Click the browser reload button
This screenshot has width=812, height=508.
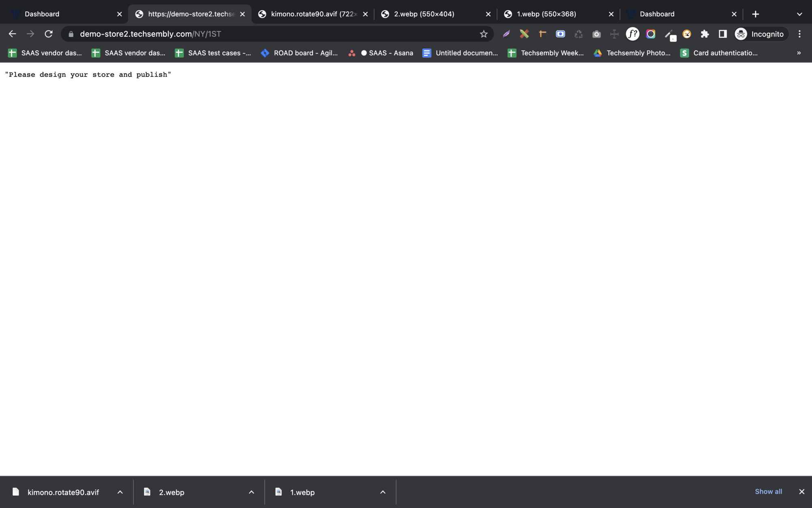(48, 34)
